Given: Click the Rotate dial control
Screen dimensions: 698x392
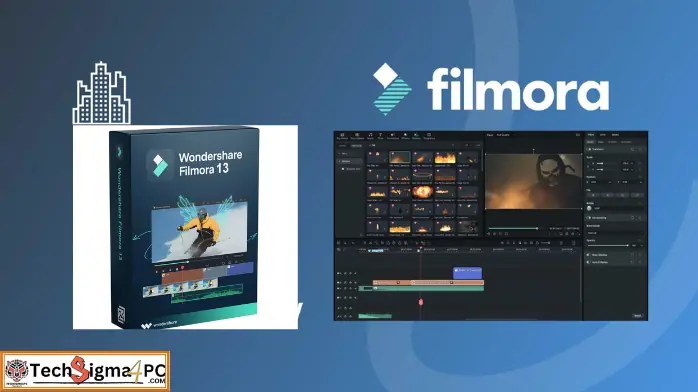Looking at the screenshot, I should pos(589,208).
